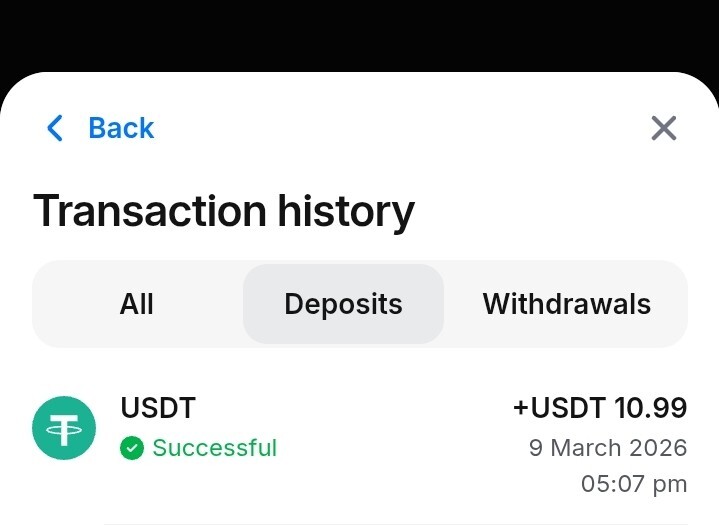Open the Withdrawals tab
The height and width of the screenshot is (525, 719).
566,304
